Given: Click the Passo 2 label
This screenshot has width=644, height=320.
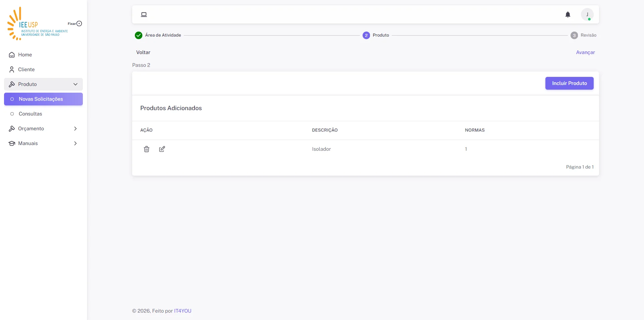Looking at the screenshot, I should (141, 65).
